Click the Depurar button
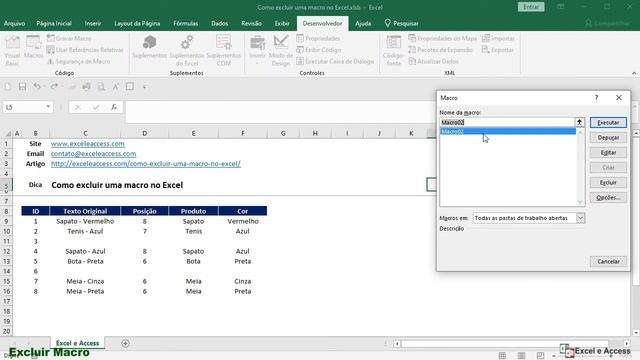The height and width of the screenshot is (360, 640). coord(608,138)
